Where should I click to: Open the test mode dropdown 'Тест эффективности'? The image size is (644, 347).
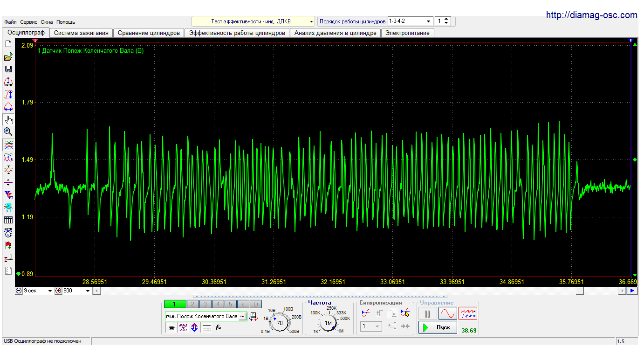[253, 21]
